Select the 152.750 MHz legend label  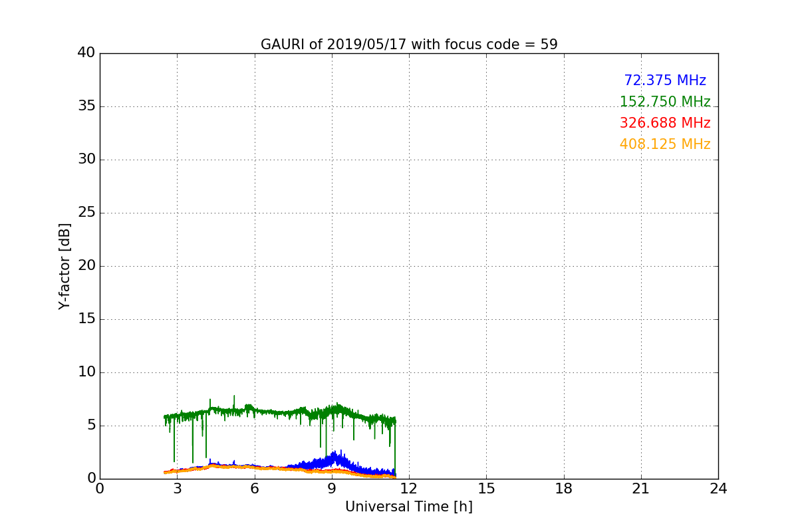665,102
